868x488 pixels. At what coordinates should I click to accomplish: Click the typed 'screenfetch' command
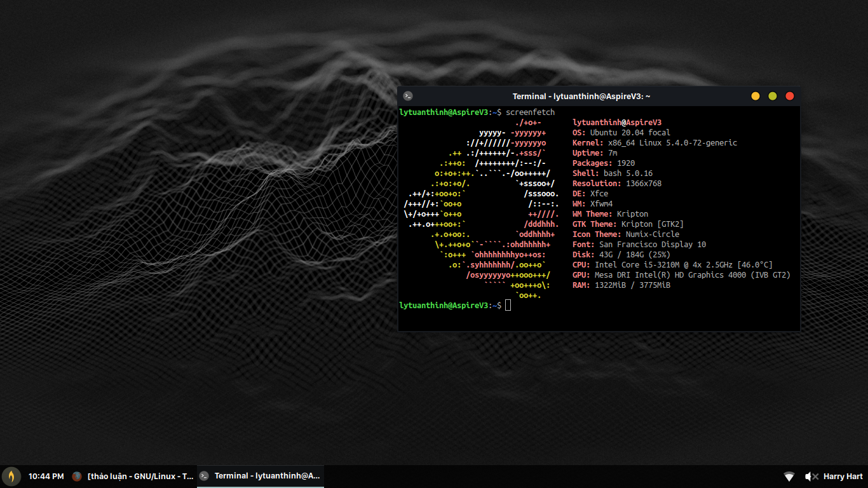coord(531,112)
